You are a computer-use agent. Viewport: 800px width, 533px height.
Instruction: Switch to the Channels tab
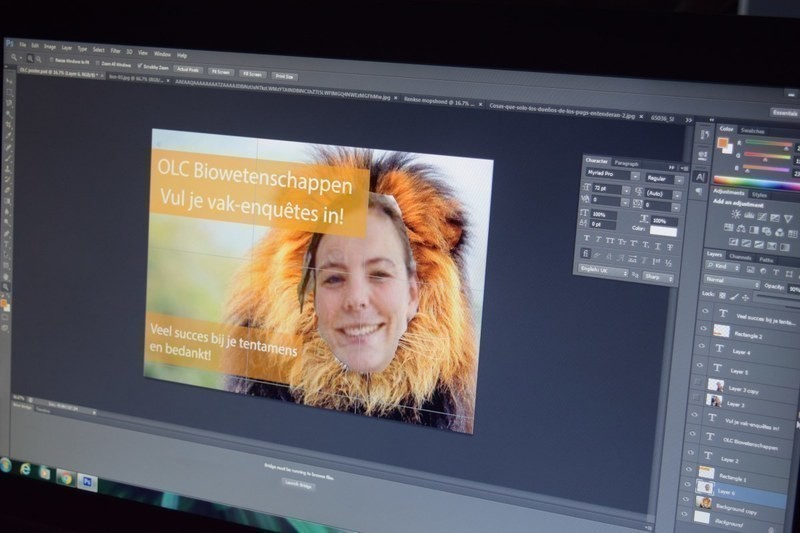pos(740,258)
